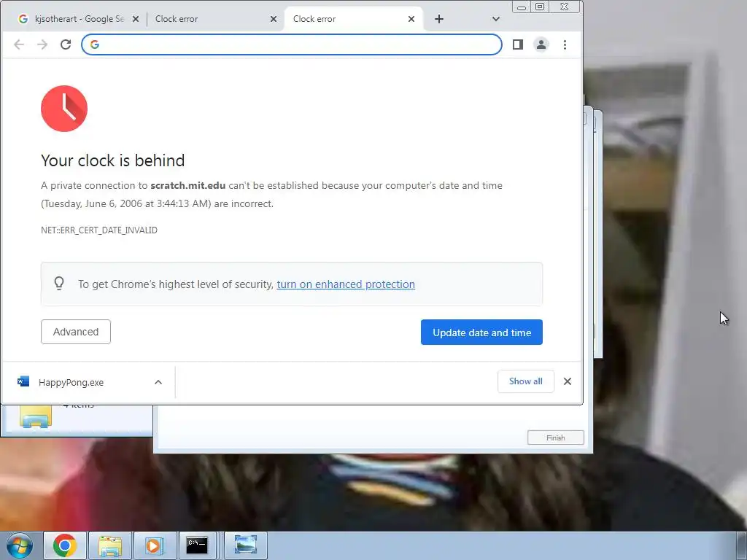The image size is (747, 560).
Task: Click scratch.mit.edu in error message
Action: 188,185
